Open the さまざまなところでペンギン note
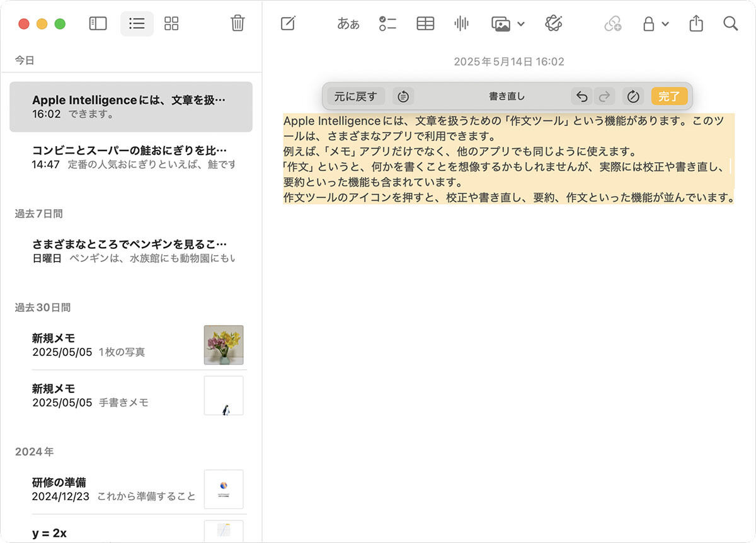This screenshot has height=543, width=756. coord(131,251)
